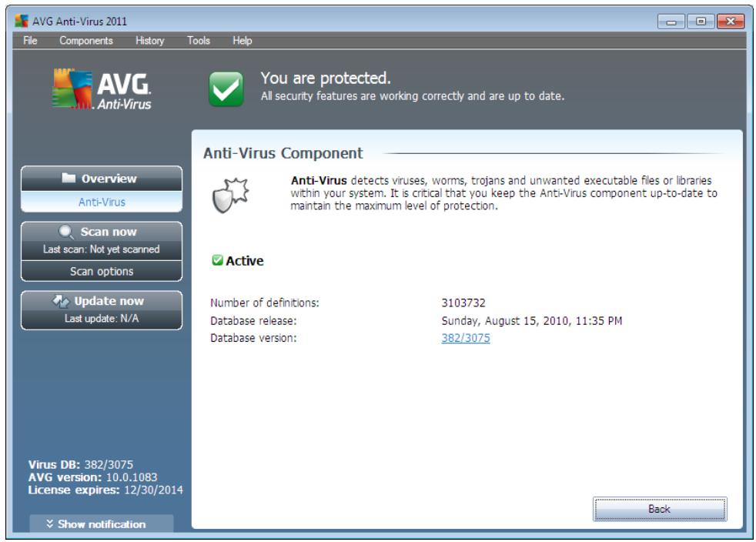
Task: Open the Components menu
Action: point(85,41)
